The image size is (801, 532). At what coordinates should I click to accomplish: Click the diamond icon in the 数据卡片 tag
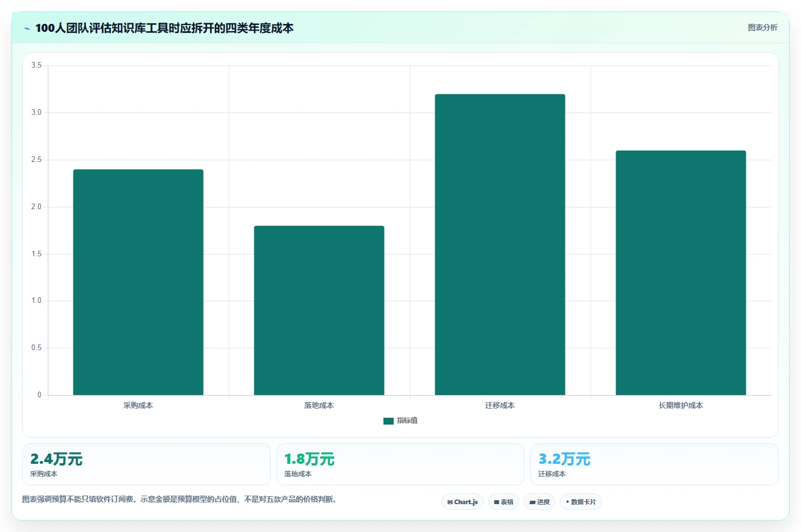567,502
